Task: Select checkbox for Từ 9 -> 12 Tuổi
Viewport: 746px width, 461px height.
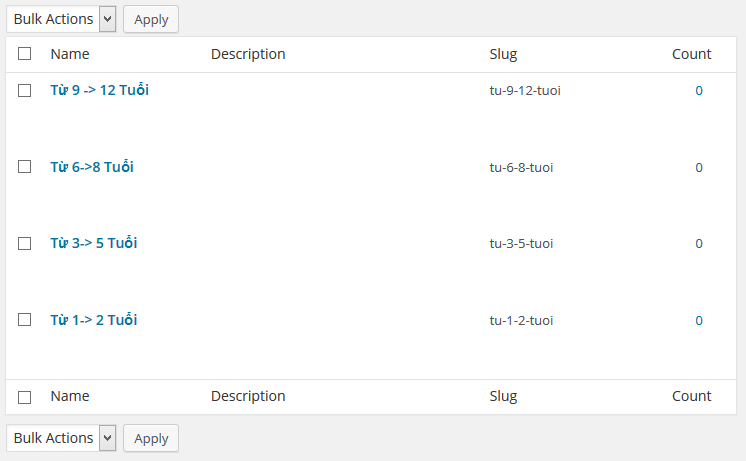Action: point(25,91)
